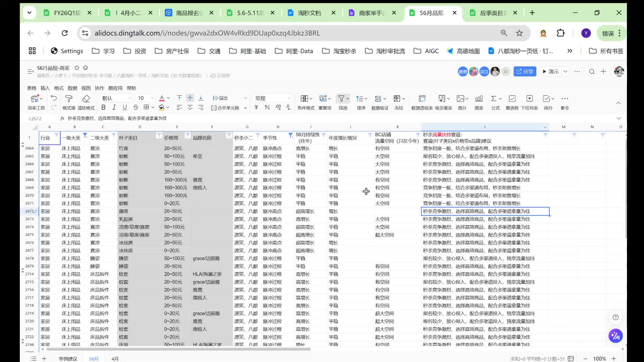Open the filter dropdown on 季节性 column header
This screenshot has width=644, height=362.
click(290, 135)
